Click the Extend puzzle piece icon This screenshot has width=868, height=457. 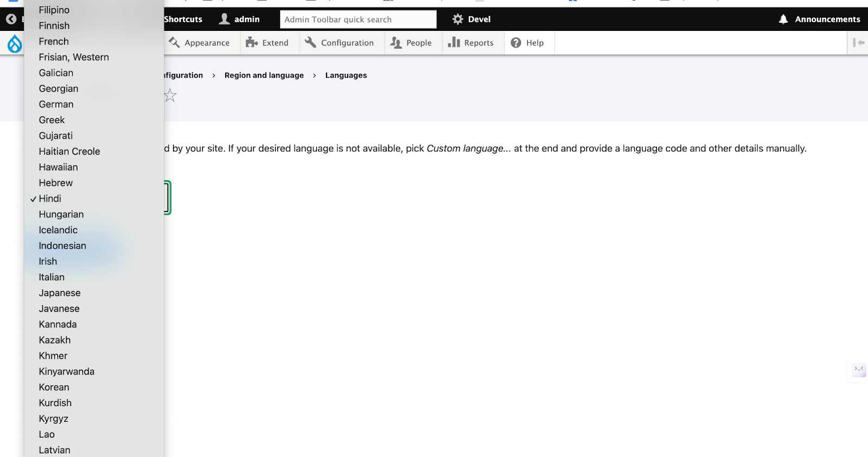252,42
